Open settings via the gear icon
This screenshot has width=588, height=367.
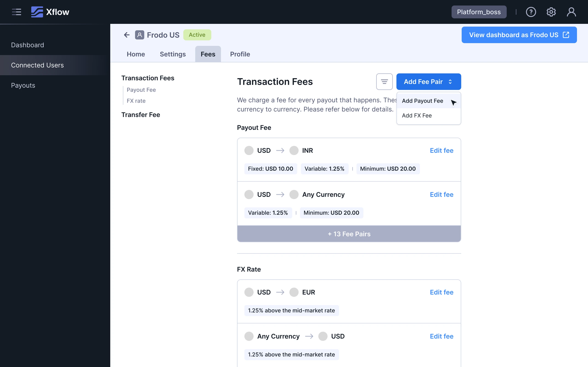pyautogui.click(x=551, y=12)
